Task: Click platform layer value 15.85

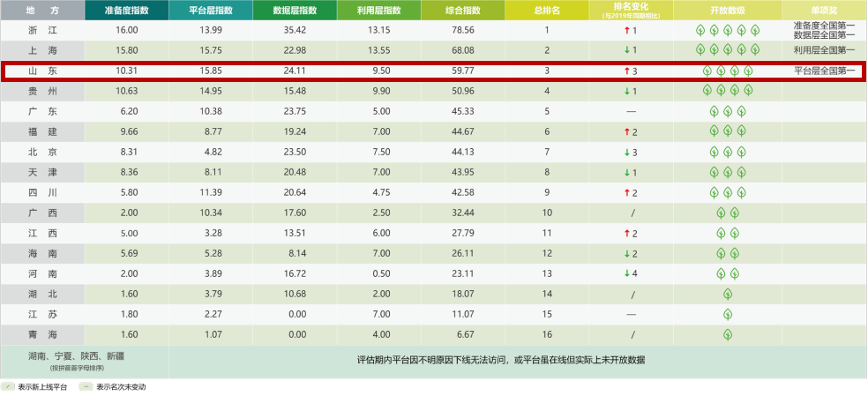Action: pos(210,71)
